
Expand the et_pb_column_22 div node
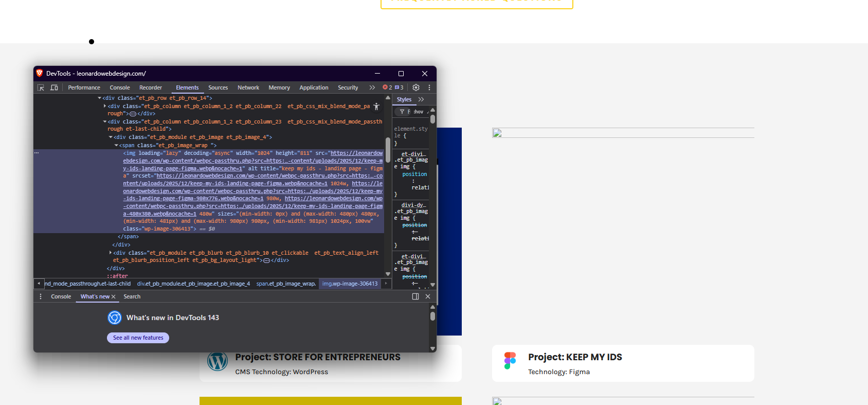[x=105, y=106]
